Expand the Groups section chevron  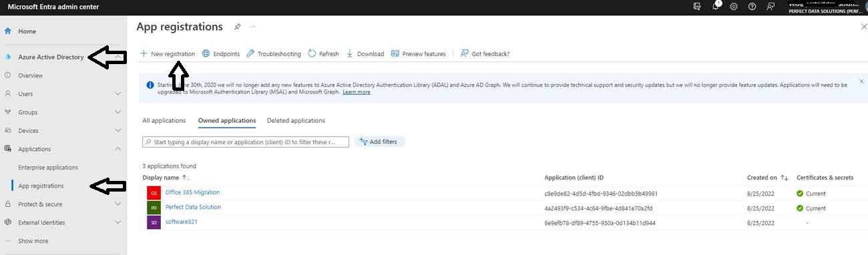pyautogui.click(x=118, y=112)
